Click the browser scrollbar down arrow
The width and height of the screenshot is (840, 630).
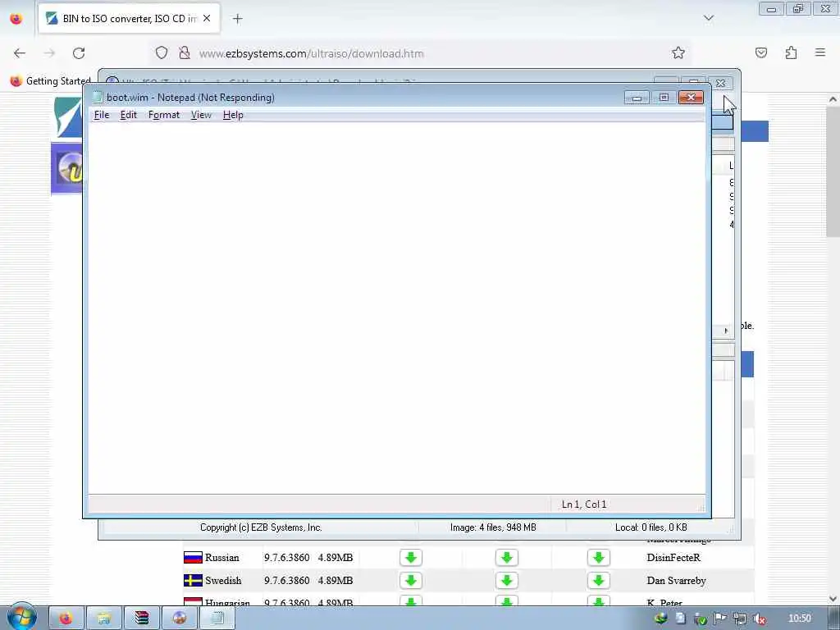(x=833, y=599)
